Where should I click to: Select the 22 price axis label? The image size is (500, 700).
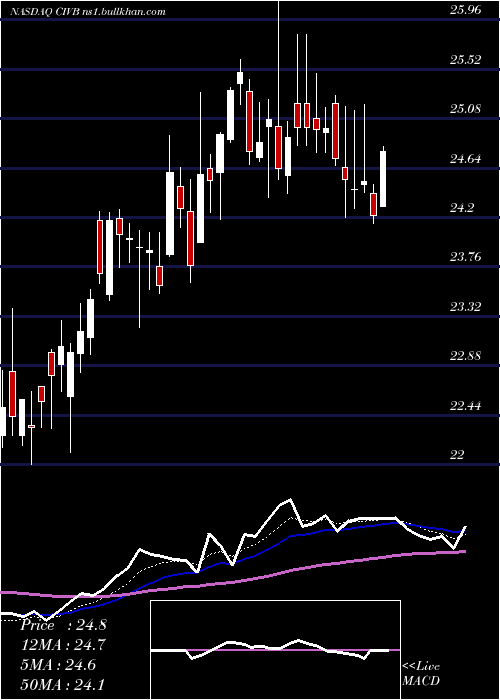point(457,455)
